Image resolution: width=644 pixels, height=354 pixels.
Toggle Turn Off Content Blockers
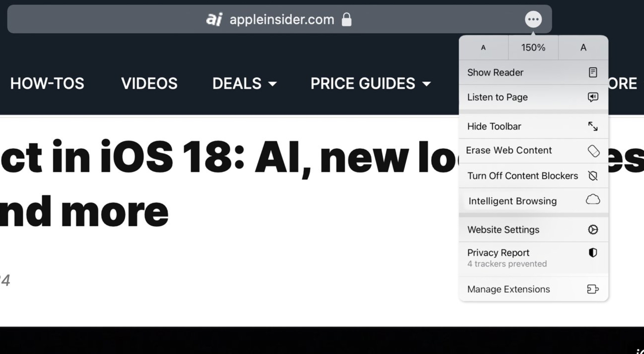tap(522, 176)
